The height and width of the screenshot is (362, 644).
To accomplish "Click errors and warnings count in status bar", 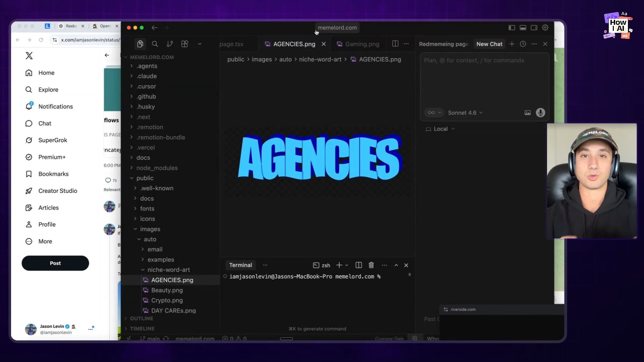I will [x=234, y=339].
